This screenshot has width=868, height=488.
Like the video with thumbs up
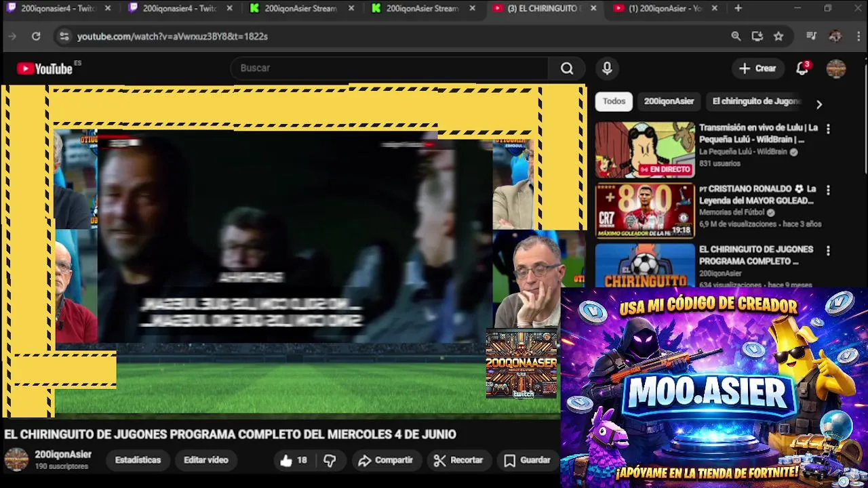[x=294, y=460]
